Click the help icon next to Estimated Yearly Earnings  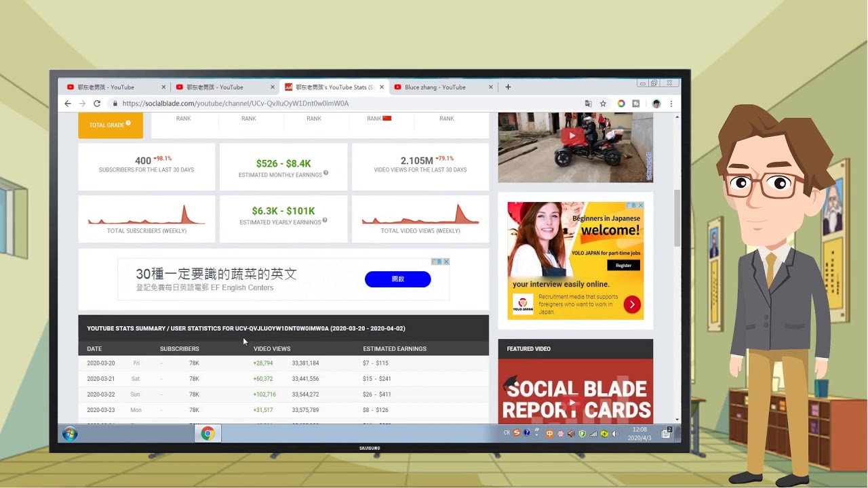click(325, 220)
